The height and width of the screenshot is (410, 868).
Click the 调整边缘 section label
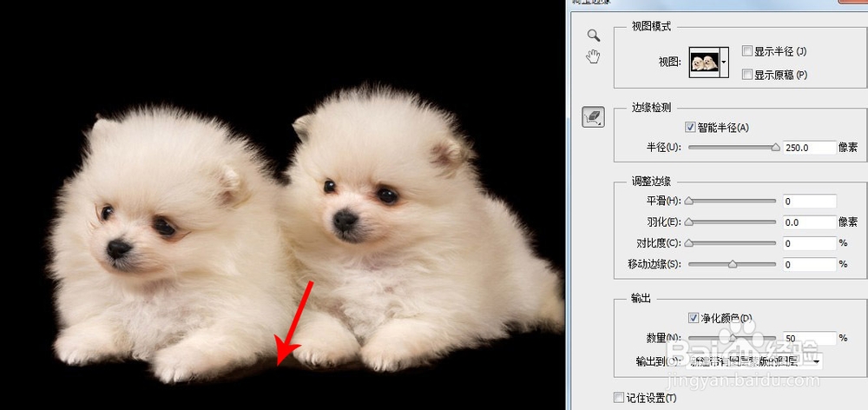click(652, 182)
